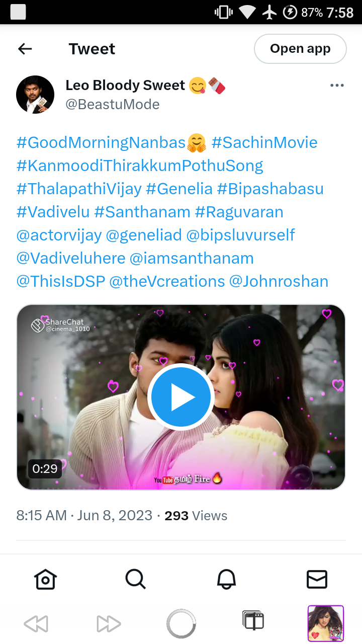Open the Messages envelope icon
The image size is (362, 644).
(x=317, y=579)
